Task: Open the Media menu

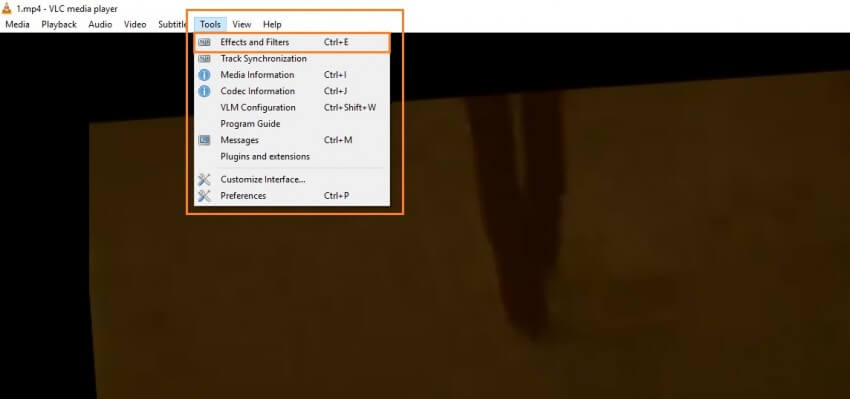Action: coord(17,24)
